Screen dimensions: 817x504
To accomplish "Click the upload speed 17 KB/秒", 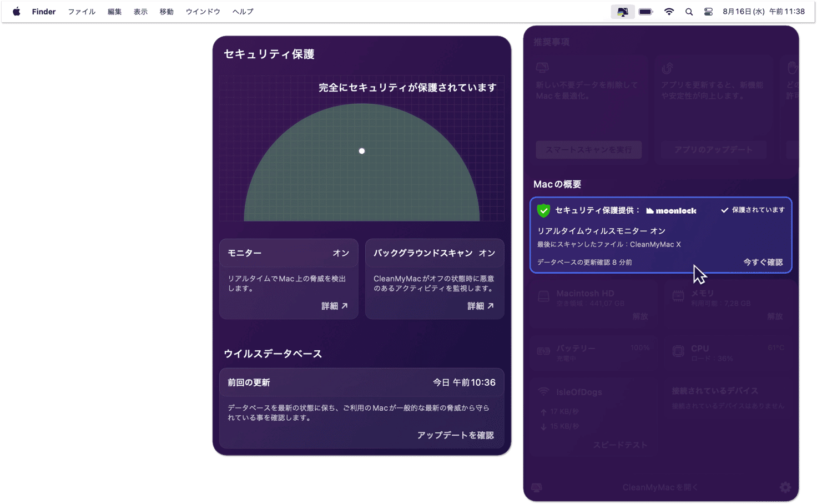I will (x=559, y=412).
